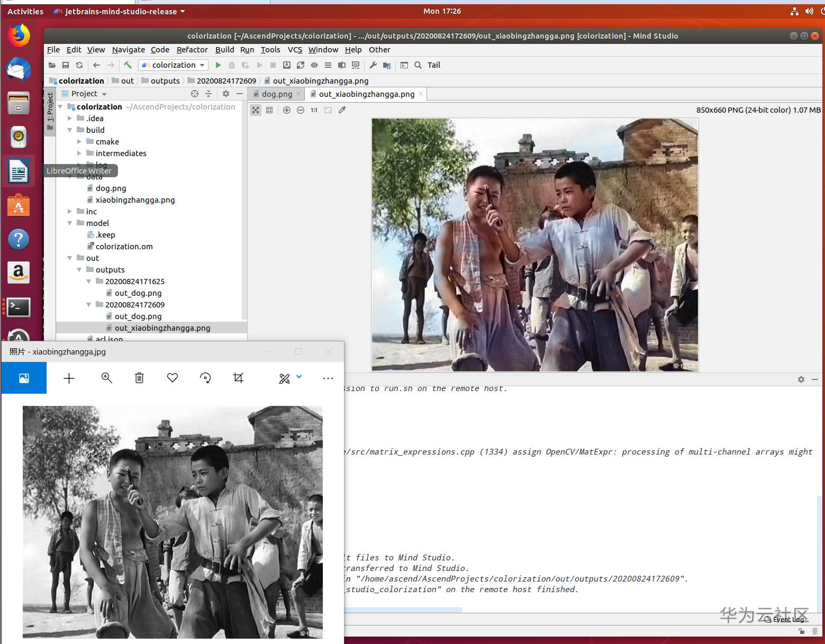
Task: Zoom in on image with plus icon
Action: pos(287,110)
